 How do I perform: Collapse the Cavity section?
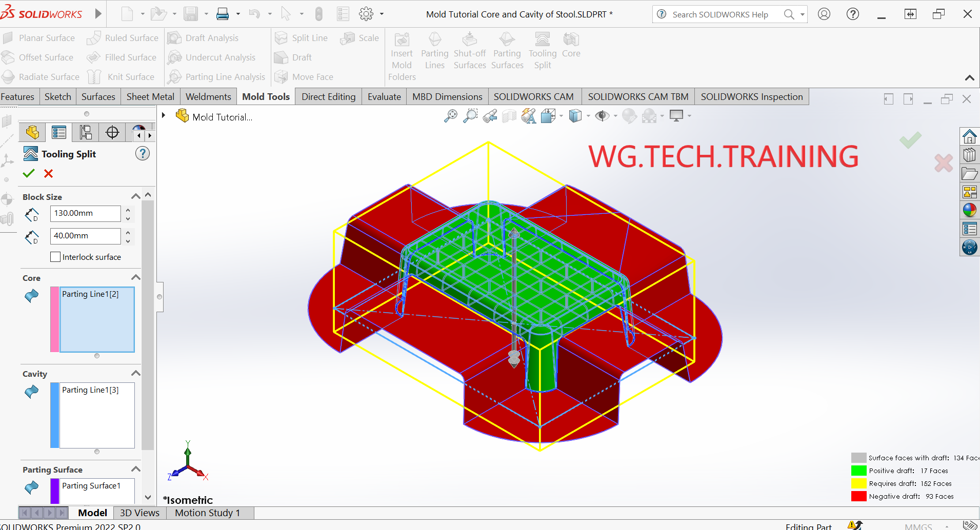(135, 374)
